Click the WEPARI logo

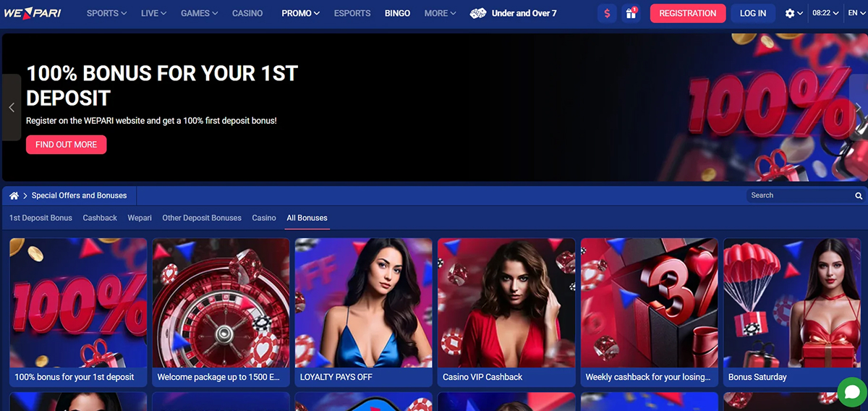point(33,13)
